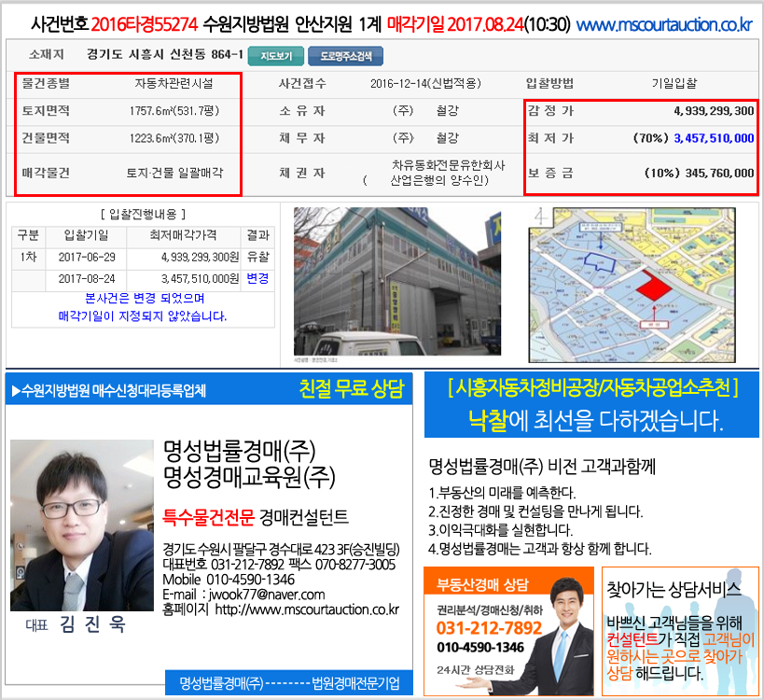Screen dimensions: 764x700
Task: Select address 경기도 시흥시 신천동 864-1
Action: 165,54
